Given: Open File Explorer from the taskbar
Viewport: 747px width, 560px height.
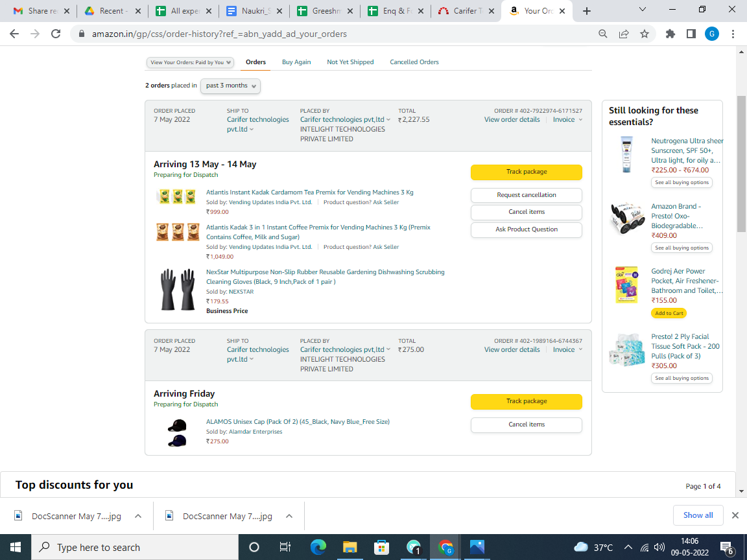Looking at the screenshot, I should click(x=350, y=547).
